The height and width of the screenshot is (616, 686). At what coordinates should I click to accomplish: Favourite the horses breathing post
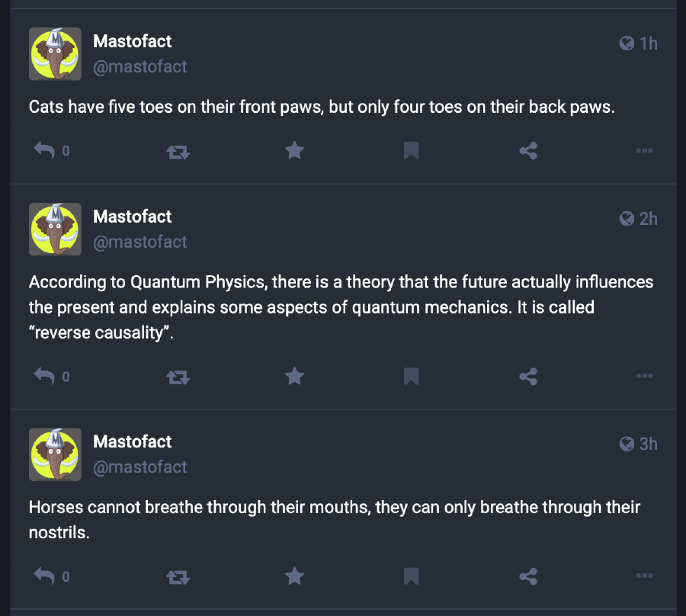tap(294, 576)
